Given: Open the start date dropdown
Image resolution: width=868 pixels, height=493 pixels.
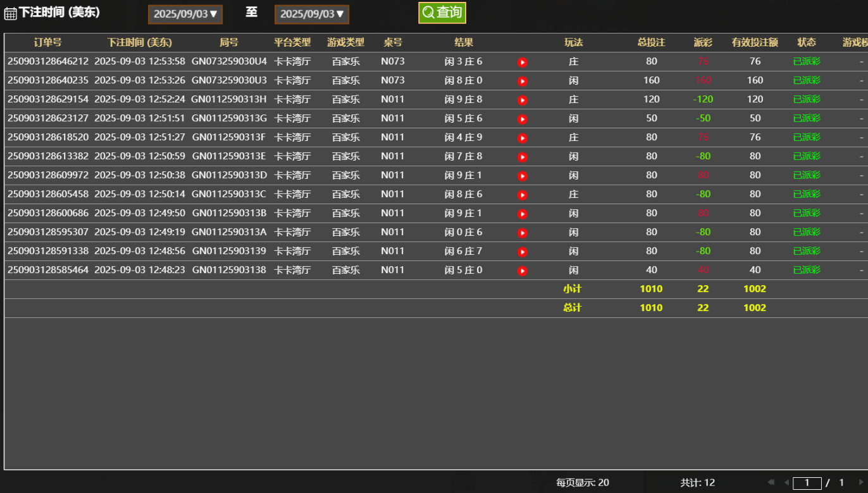Looking at the screenshot, I should (185, 14).
